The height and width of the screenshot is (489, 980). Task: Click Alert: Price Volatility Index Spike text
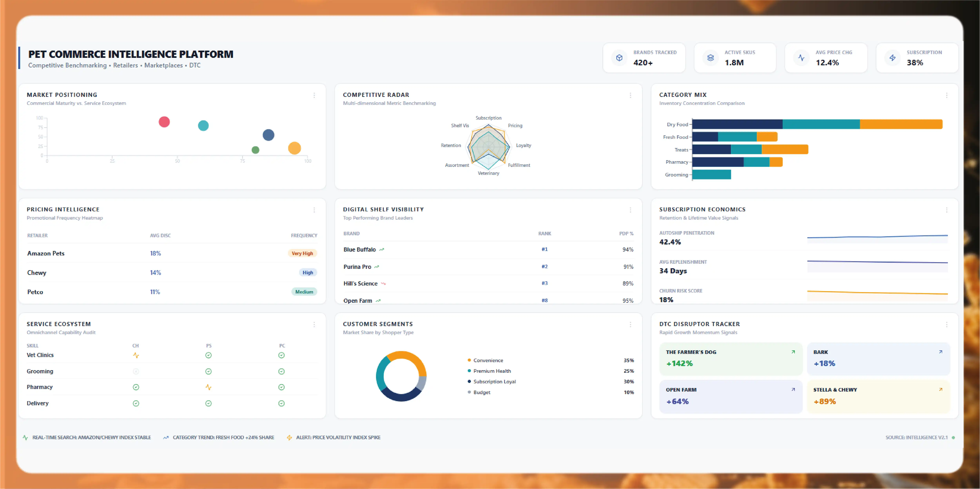coord(338,438)
